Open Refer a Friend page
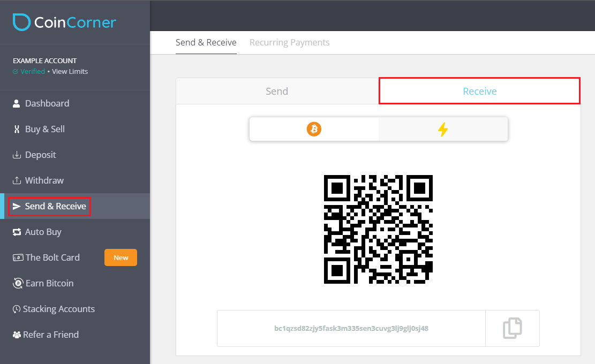The width and height of the screenshot is (595, 364). coord(51,335)
